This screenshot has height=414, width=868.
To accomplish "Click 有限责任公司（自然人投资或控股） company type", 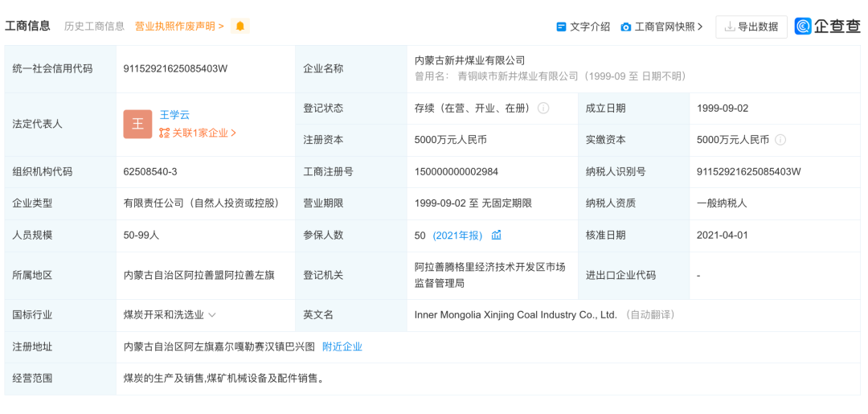I will click(202, 203).
